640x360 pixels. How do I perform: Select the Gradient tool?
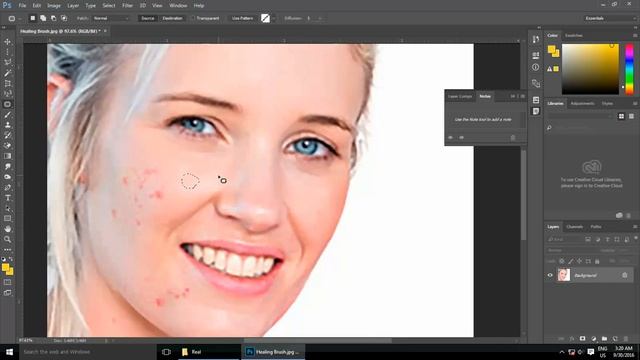7,156
